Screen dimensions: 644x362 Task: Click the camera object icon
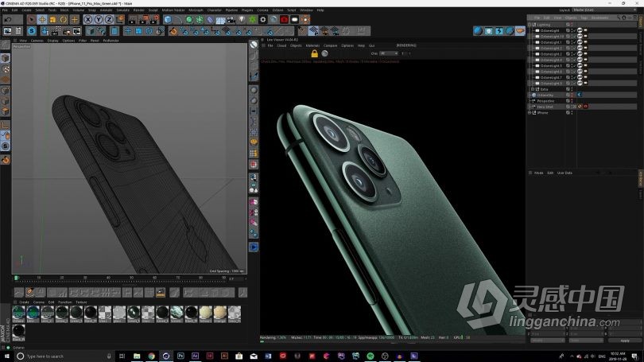pyautogui.click(x=231, y=19)
